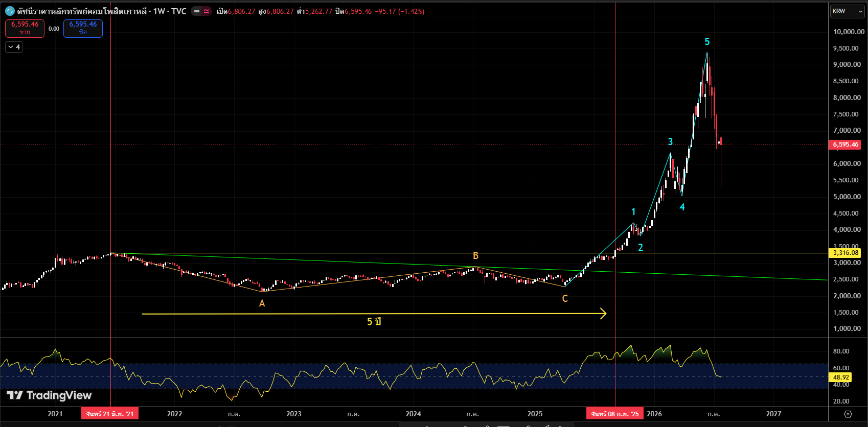Screen dimensions: 868x427
Task: Click the 0.00 spread value between sell and buy
Action: pos(54,29)
